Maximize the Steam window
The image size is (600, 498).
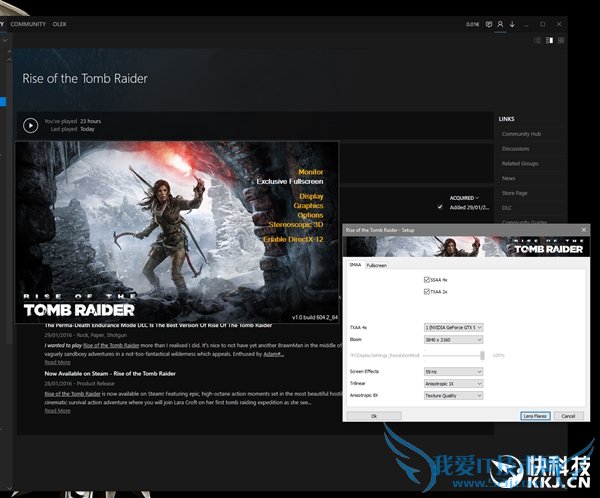(x=543, y=24)
